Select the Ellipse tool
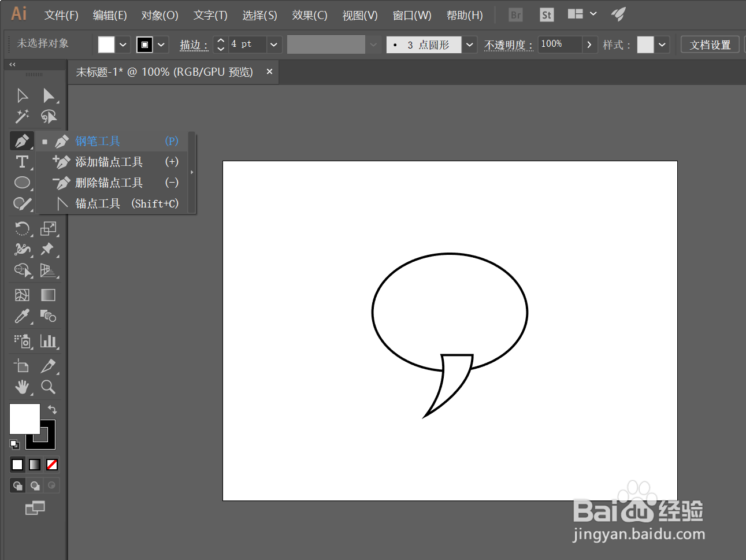This screenshot has height=560, width=746. pos(22,183)
